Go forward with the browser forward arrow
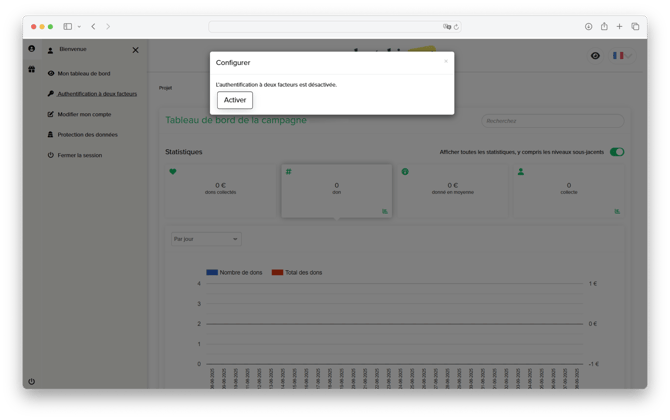The height and width of the screenshot is (420, 670). (x=108, y=26)
